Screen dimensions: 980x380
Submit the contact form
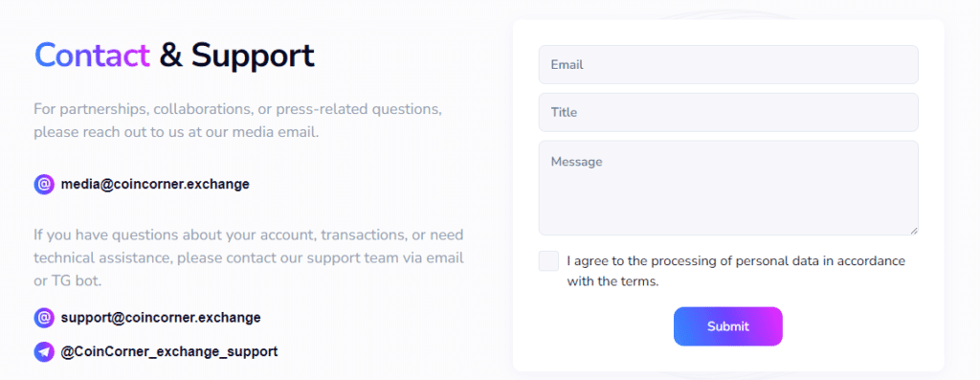[x=728, y=326]
